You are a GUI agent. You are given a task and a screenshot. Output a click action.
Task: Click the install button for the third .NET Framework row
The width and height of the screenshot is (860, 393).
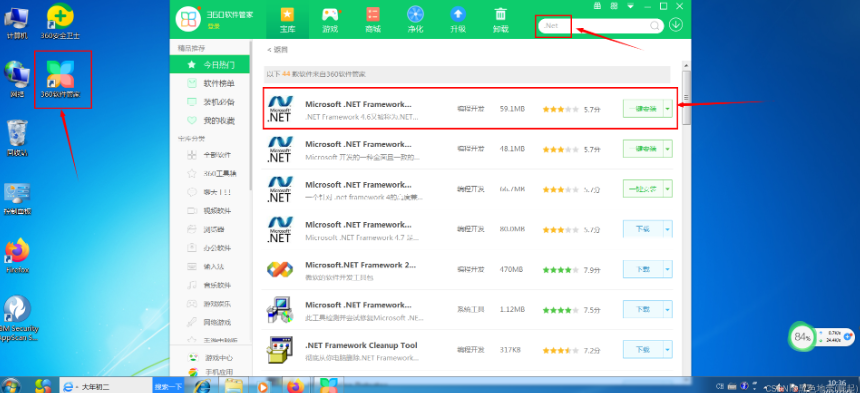(643, 189)
